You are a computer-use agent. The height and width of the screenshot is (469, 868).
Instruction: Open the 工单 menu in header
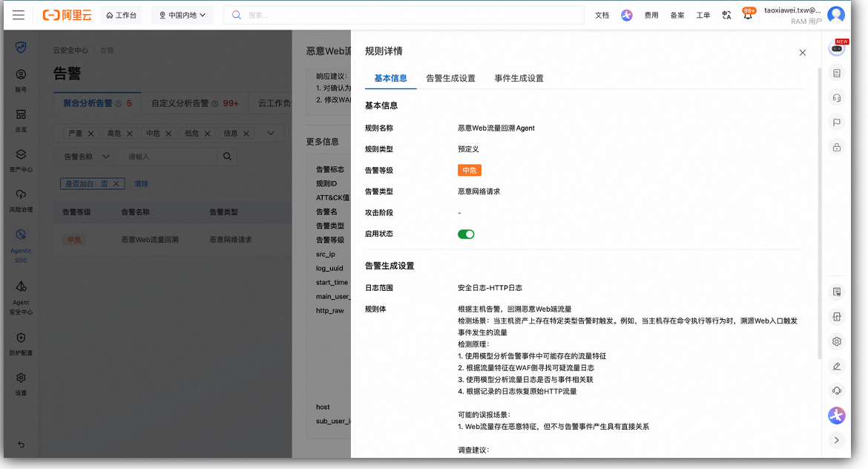703,15
